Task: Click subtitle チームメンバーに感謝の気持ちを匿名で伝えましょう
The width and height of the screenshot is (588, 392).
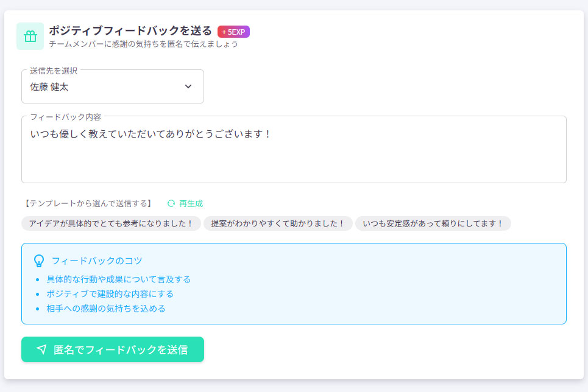Action: point(144,44)
